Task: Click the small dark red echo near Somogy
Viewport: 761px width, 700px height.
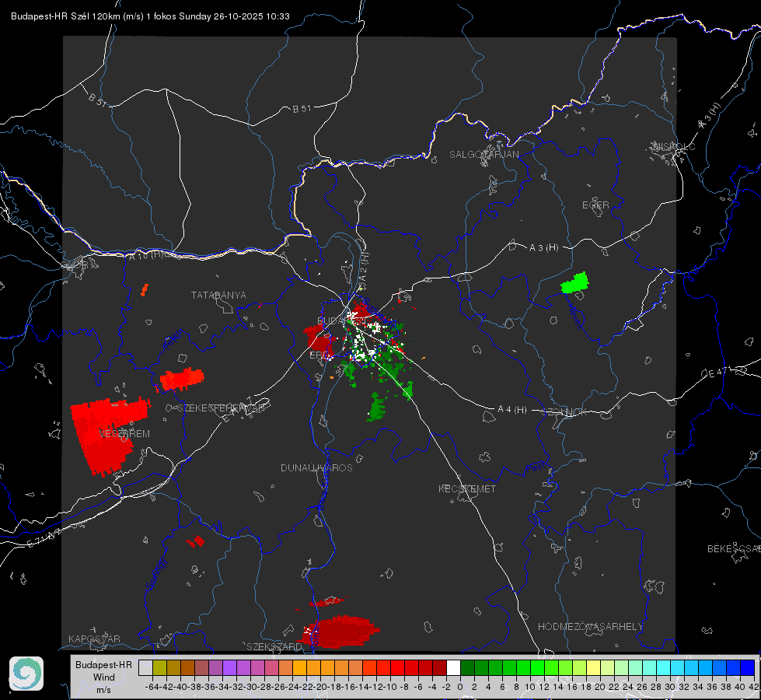Action: [x=196, y=541]
